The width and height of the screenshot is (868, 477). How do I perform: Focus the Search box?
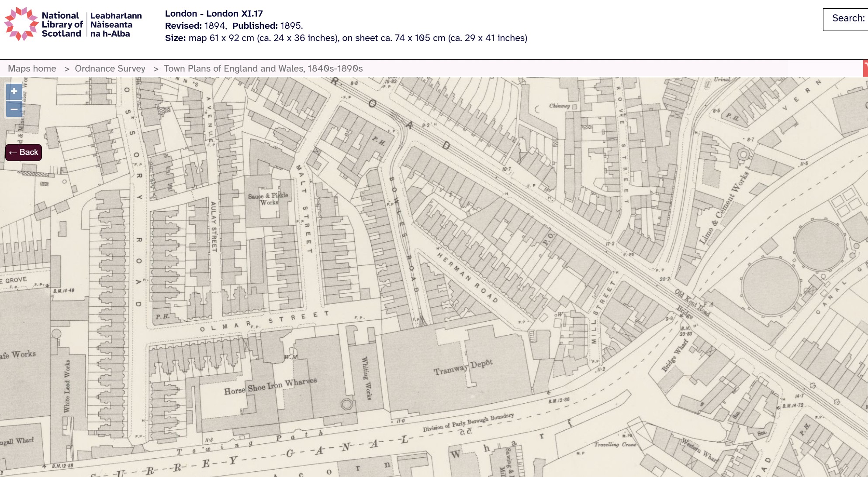[x=846, y=19]
